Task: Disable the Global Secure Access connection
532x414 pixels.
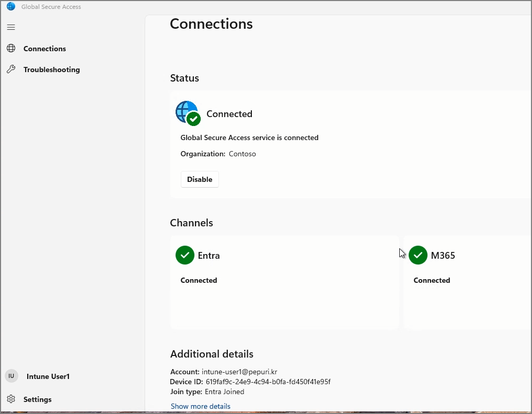Action: point(200,179)
